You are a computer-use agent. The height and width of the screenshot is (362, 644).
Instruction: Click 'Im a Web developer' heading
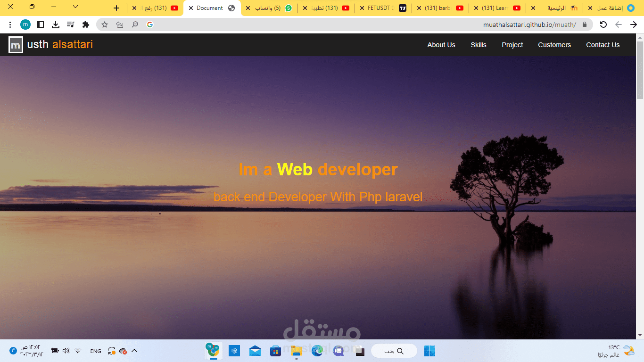coord(318,169)
